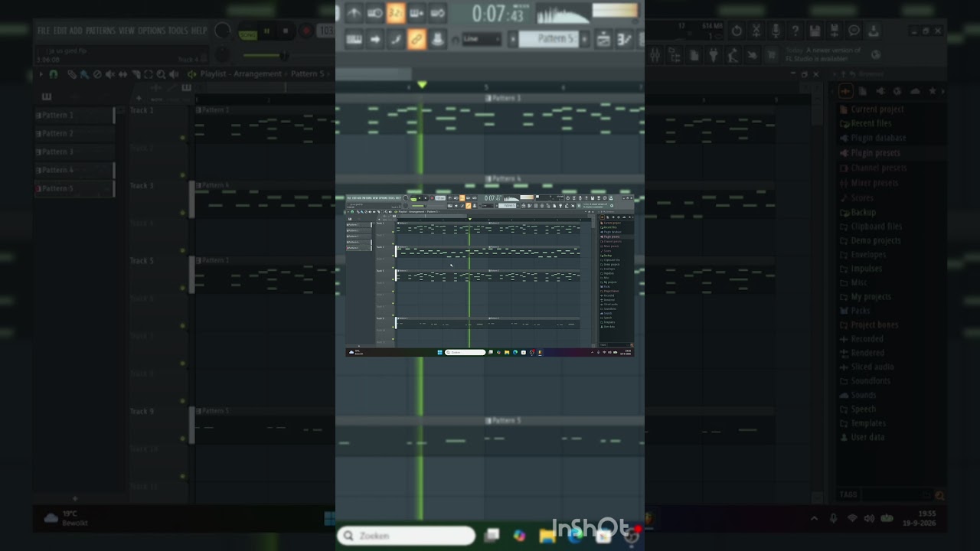Select the zoom magnifier tool in playlist toolbar
Viewport: 980px width, 551px height.
[x=161, y=74]
